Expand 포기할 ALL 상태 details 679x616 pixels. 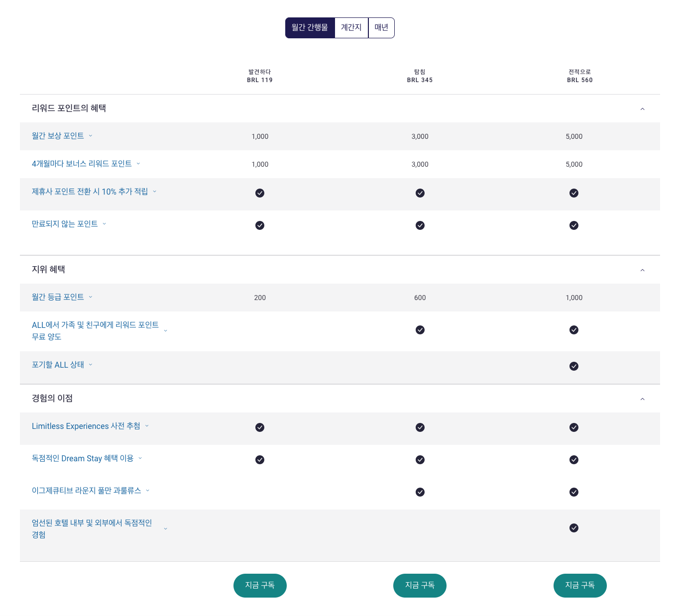pos(62,365)
